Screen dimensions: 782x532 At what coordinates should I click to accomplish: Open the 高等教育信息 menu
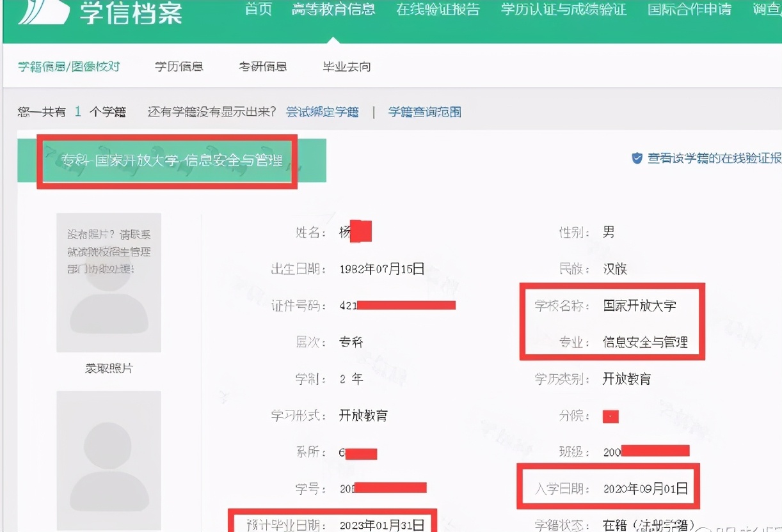click(333, 10)
